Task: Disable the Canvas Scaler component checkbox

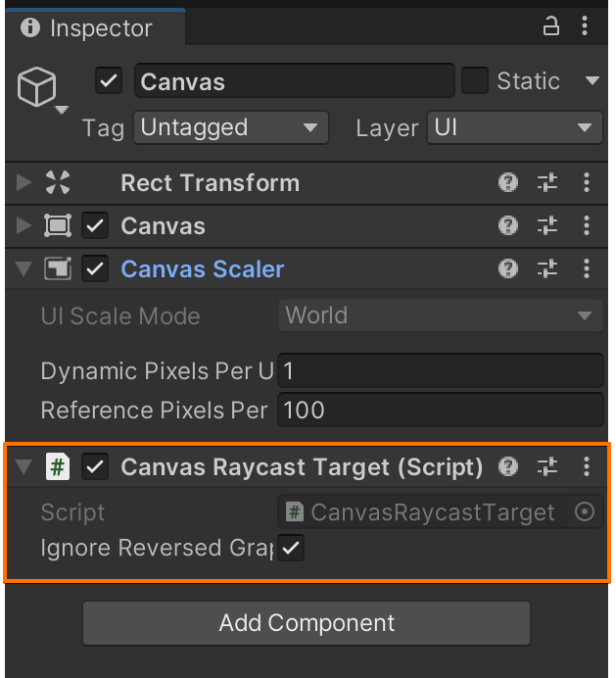Action: point(95,268)
